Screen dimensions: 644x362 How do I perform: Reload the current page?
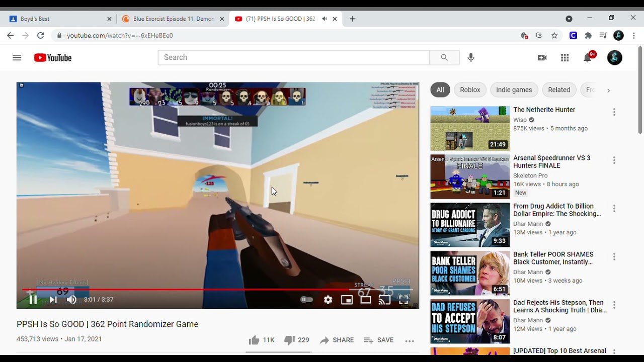point(41,36)
